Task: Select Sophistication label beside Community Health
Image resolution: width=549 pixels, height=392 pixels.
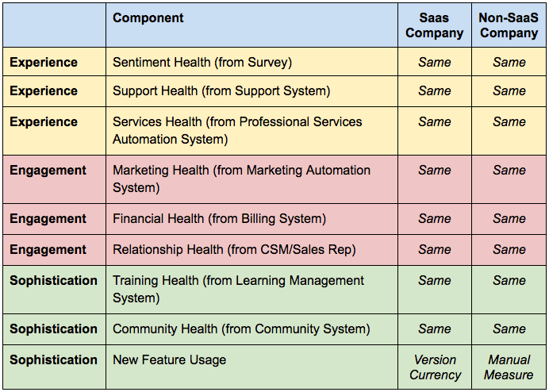Action: (x=53, y=329)
